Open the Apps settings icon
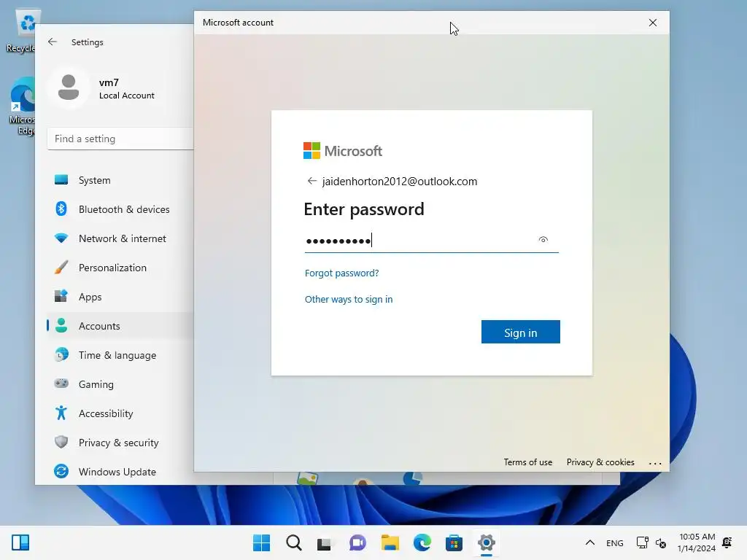The image size is (747, 560). tap(61, 296)
